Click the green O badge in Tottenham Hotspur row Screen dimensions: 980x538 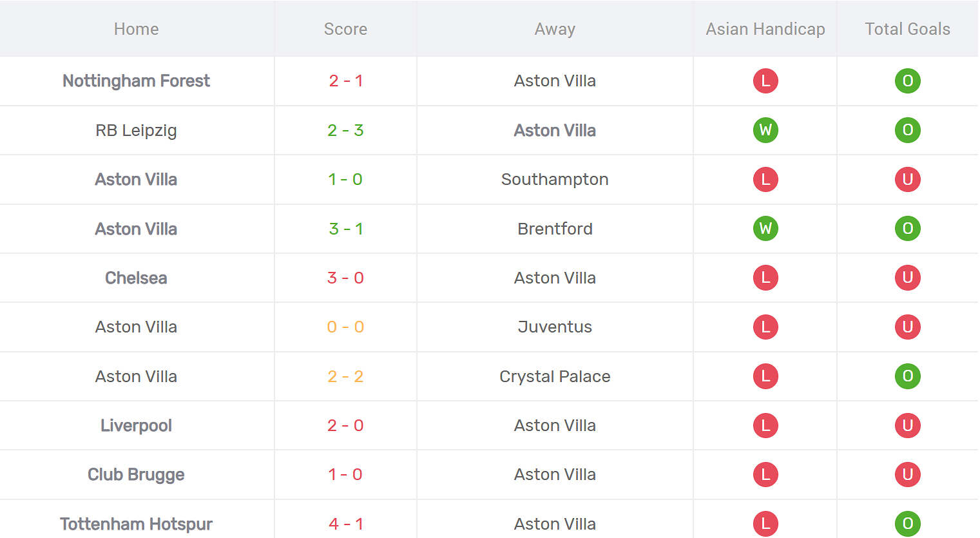click(907, 524)
